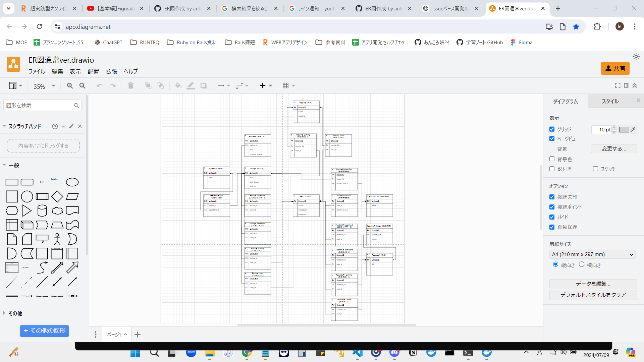Click the zoom in magnifier icon

pos(70,86)
